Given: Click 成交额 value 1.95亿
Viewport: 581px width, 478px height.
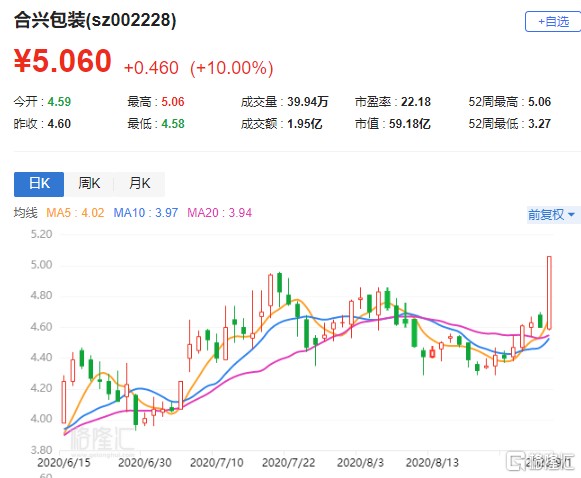Looking at the screenshot, I should tap(305, 124).
